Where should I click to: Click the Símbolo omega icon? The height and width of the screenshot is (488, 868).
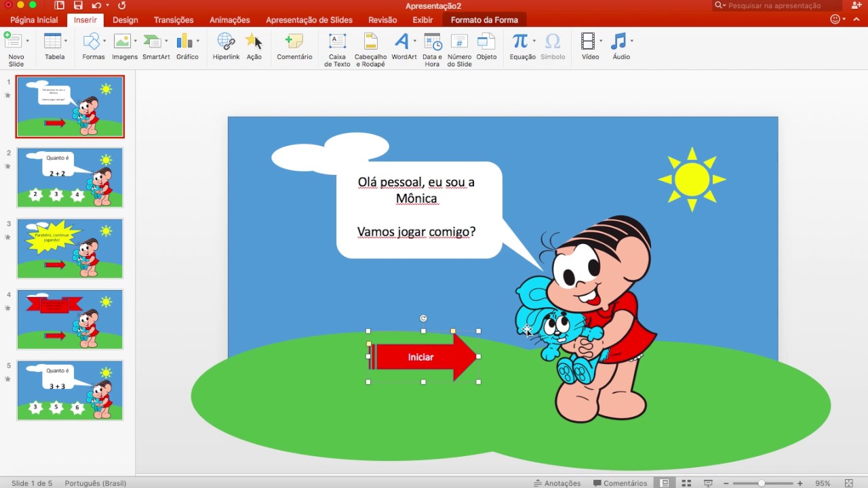[x=553, y=41]
